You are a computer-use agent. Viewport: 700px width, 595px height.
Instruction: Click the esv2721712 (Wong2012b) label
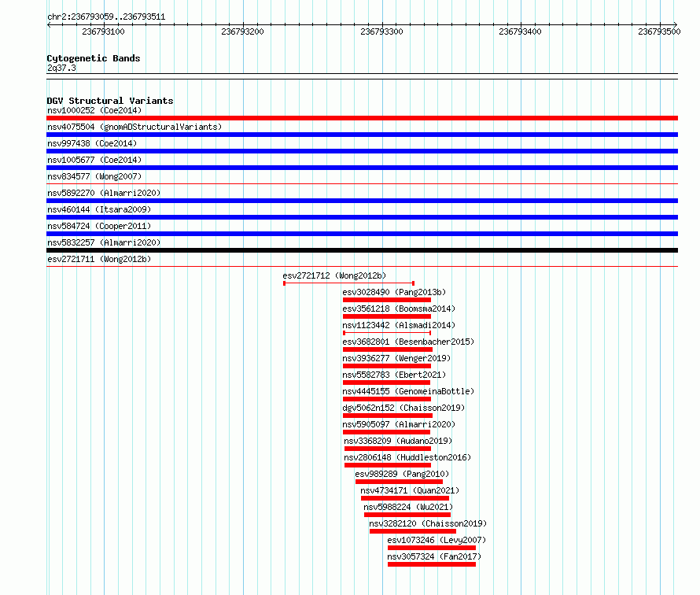pyautogui.click(x=334, y=275)
